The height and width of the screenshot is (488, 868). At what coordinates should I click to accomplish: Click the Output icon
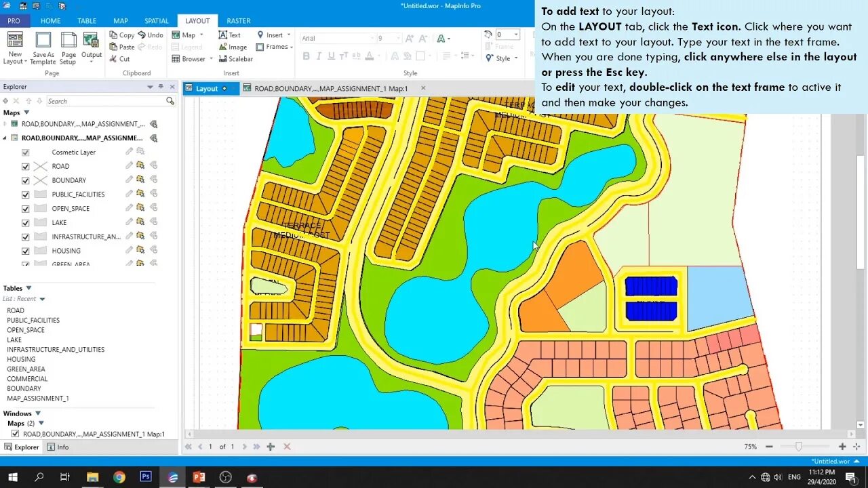pos(92,47)
